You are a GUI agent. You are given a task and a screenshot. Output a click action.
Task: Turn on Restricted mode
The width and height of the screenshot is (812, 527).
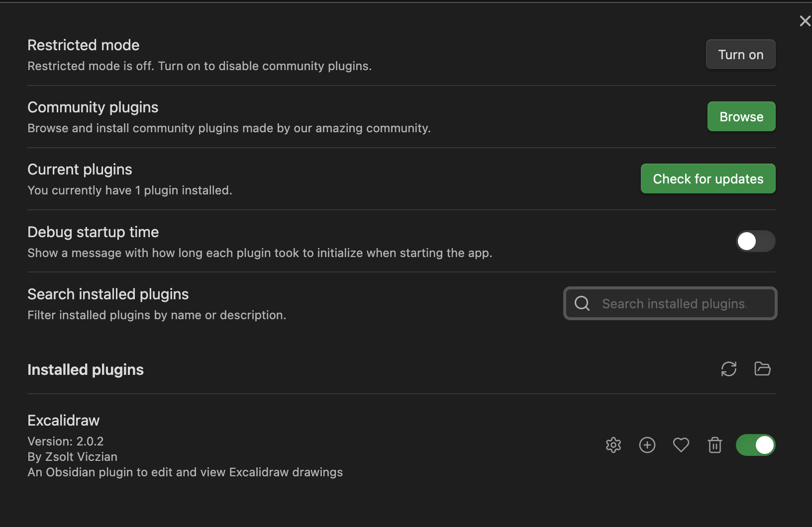click(x=740, y=54)
